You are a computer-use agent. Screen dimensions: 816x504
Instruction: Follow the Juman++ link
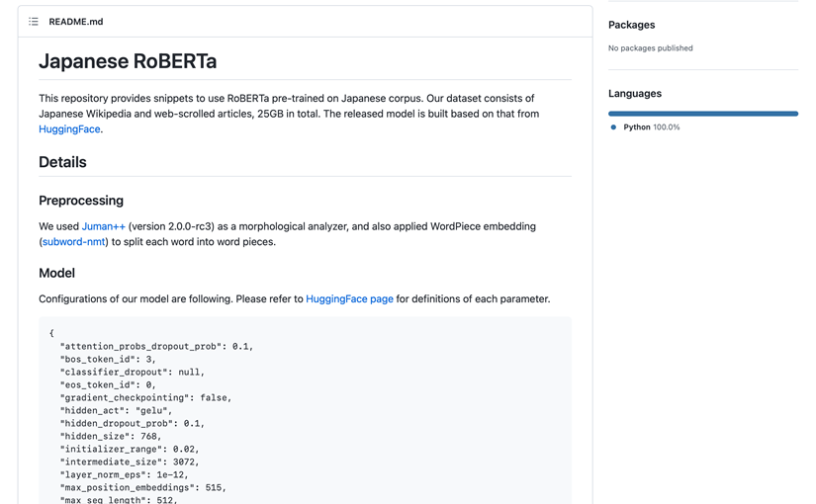click(x=104, y=226)
